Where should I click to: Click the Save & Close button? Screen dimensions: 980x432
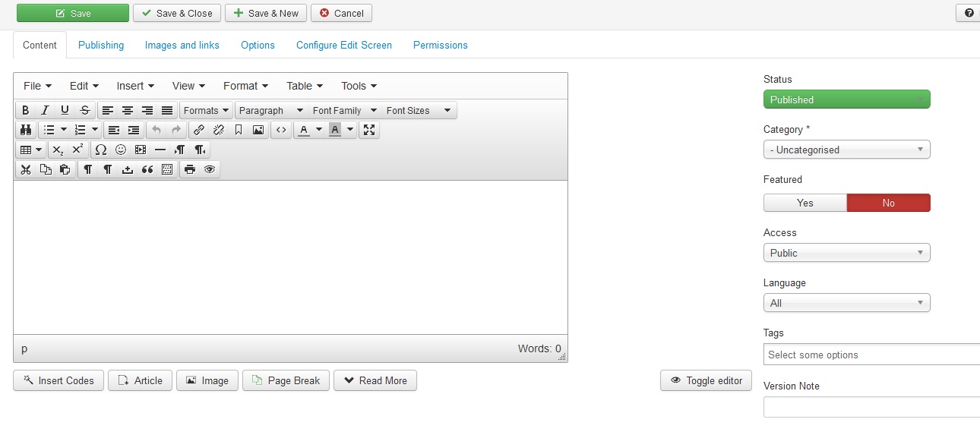tap(177, 14)
